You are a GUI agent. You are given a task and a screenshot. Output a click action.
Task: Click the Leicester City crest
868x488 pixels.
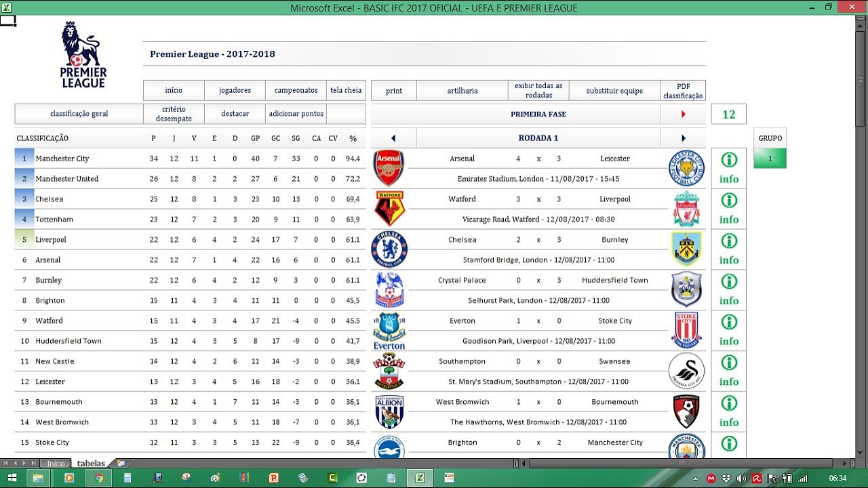pos(686,168)
